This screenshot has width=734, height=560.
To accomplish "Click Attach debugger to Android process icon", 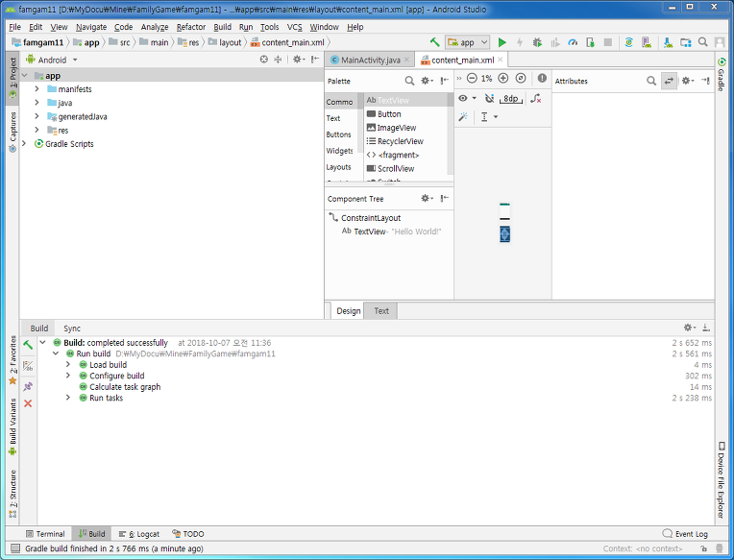I will [590, 42].
